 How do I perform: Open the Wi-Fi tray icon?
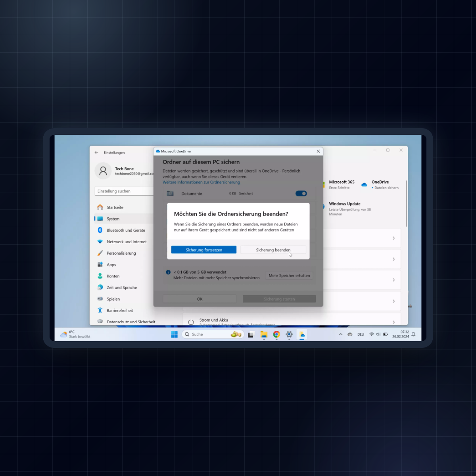[372, 334]
